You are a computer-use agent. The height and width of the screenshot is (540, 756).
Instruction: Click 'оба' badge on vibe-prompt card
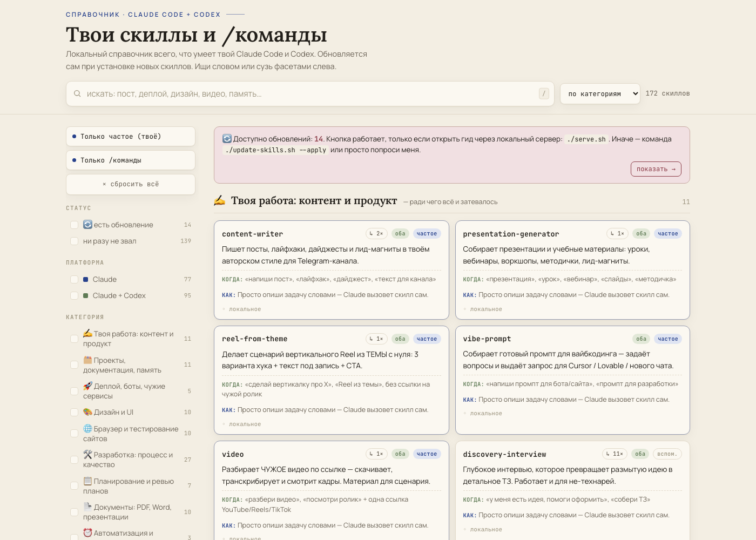641,339
